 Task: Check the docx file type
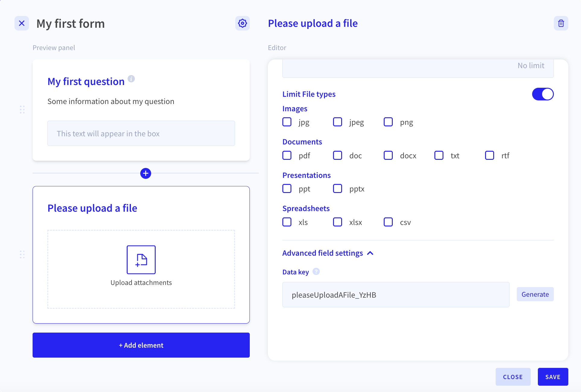coord(388,156)
